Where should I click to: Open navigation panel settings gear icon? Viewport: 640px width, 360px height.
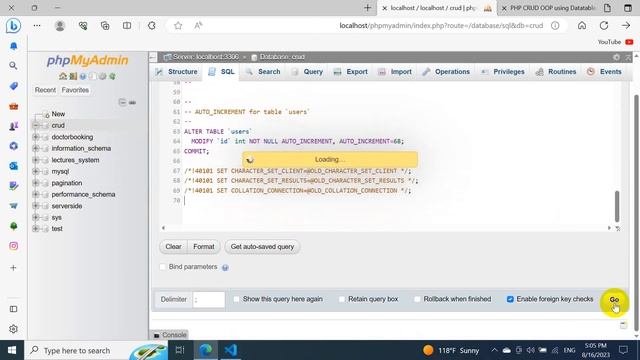point(102,76)
